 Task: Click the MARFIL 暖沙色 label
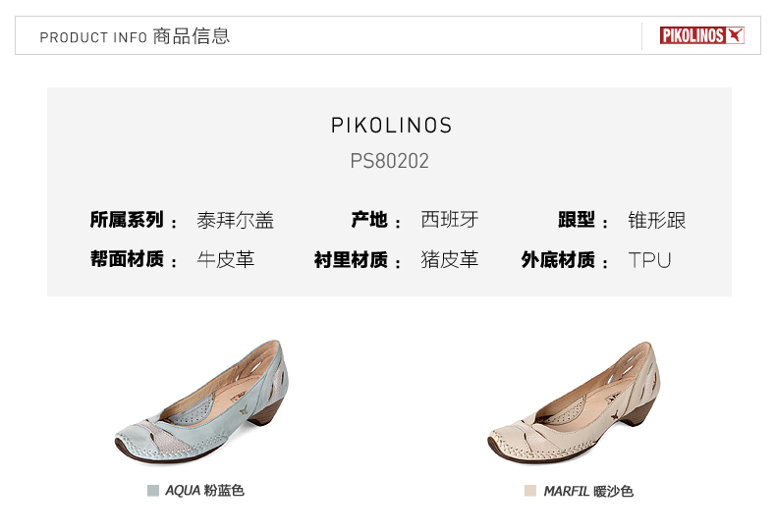(x=588, y=491)
